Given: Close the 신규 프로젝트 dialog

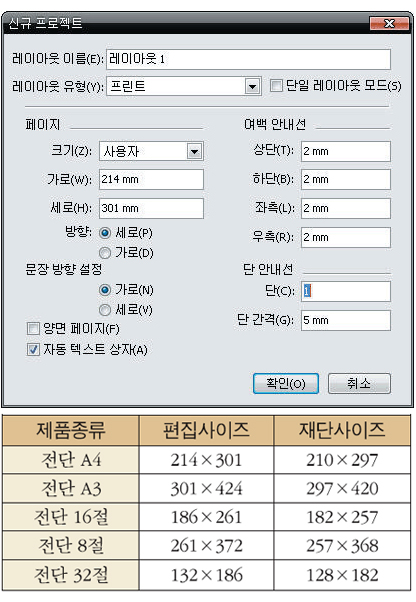Looking at the screenshot, I should pos(389,23).
